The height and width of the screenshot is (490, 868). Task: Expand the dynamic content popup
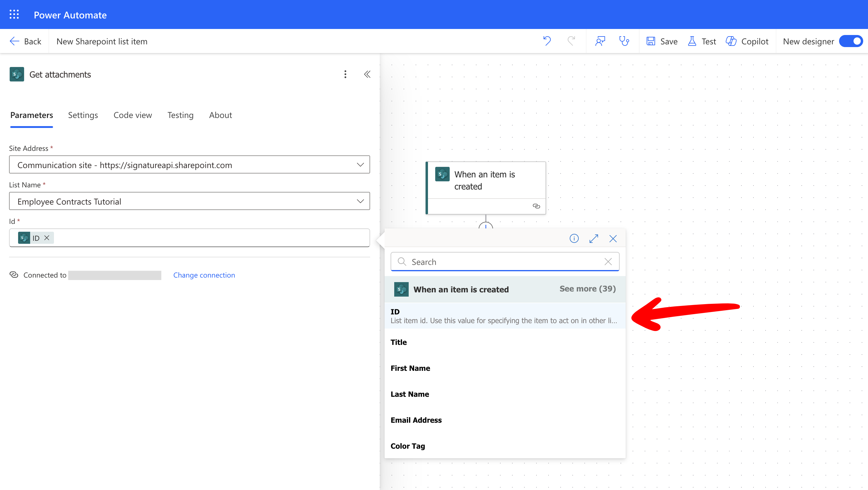(593, 239)
